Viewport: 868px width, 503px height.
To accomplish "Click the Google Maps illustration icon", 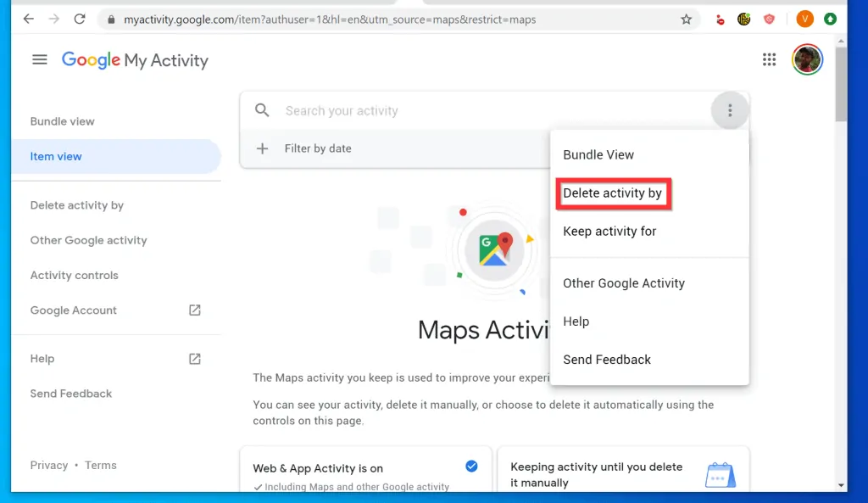I will pos(494,250).
